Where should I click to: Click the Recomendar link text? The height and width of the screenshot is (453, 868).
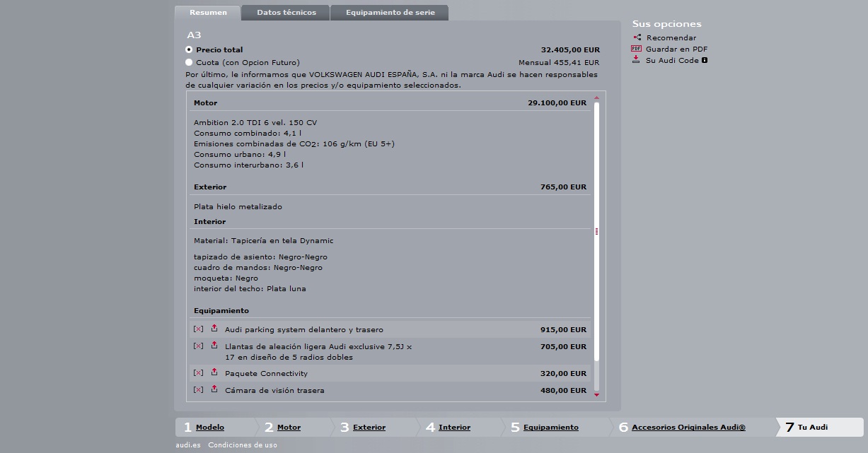[671, 37]
